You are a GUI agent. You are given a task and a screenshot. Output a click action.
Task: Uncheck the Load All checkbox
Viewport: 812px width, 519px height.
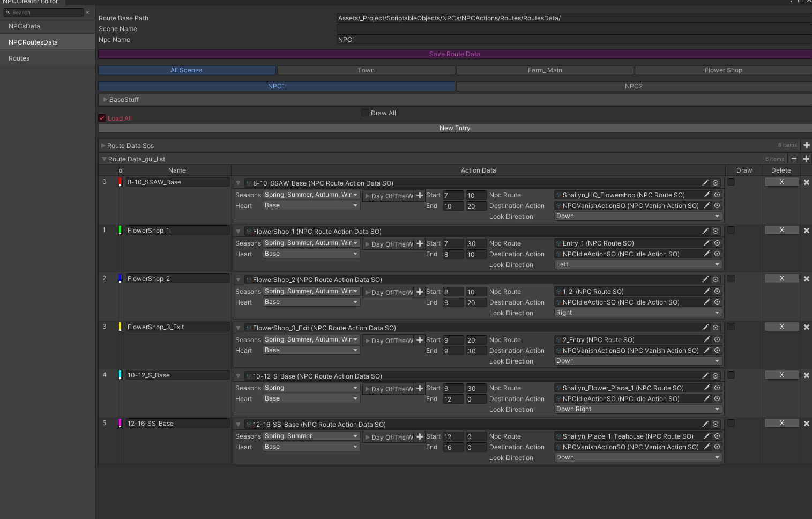(x=102, y=118)
